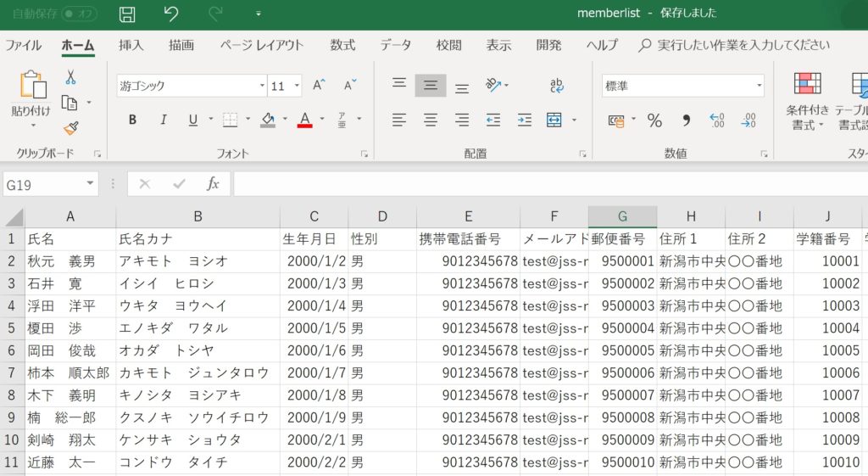868x476 pixels.
Task: Click the text Orientation icon
Action: (492, 85)
